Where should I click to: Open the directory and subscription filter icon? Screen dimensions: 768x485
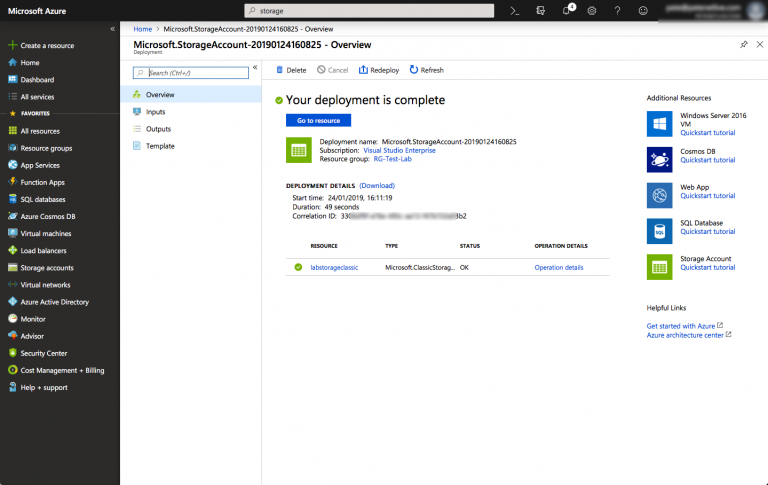[540, 11]
